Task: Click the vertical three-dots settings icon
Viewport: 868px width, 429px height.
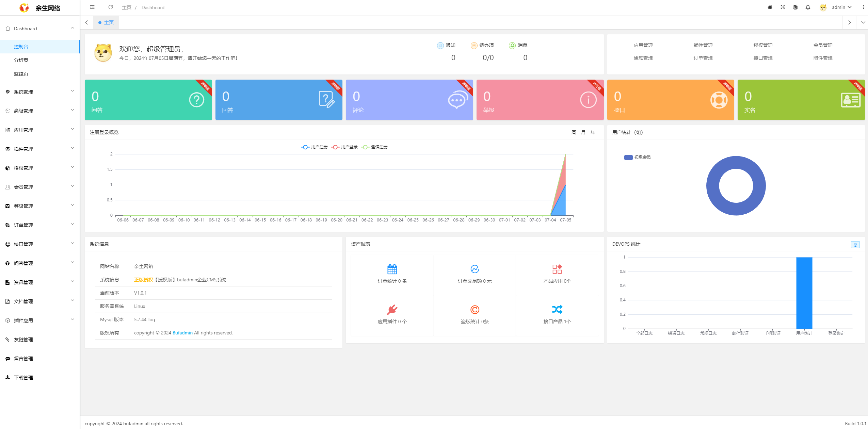Action: pos(863,7)
